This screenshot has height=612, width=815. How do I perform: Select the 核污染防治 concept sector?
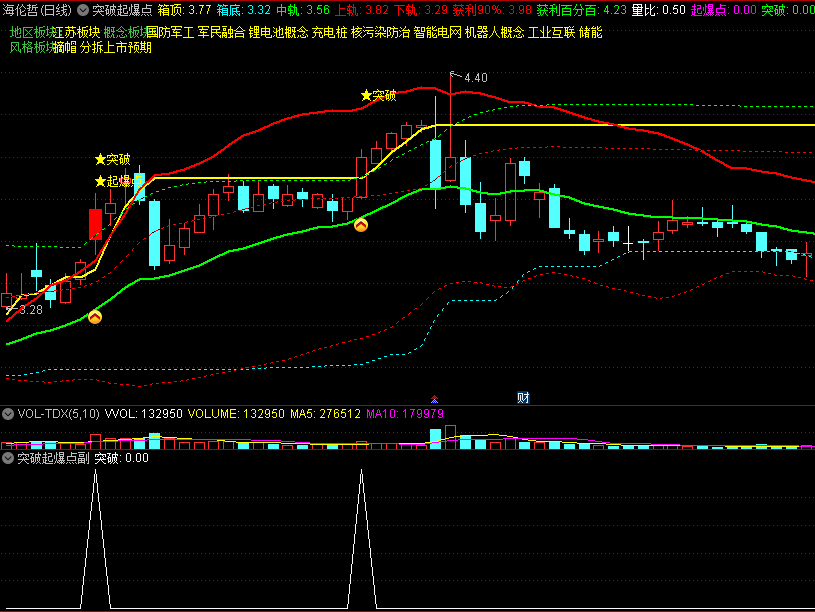pyautogui.click(x=380, y=33)
